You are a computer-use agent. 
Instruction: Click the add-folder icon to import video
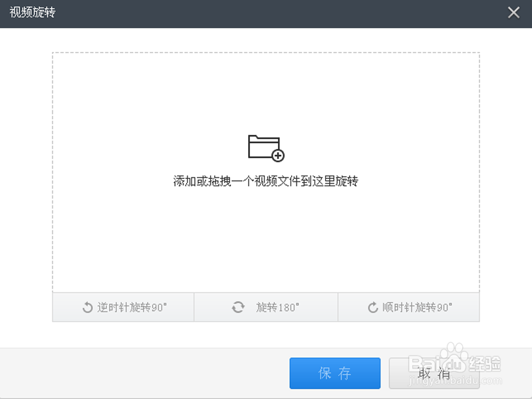(x=266, y=148)
